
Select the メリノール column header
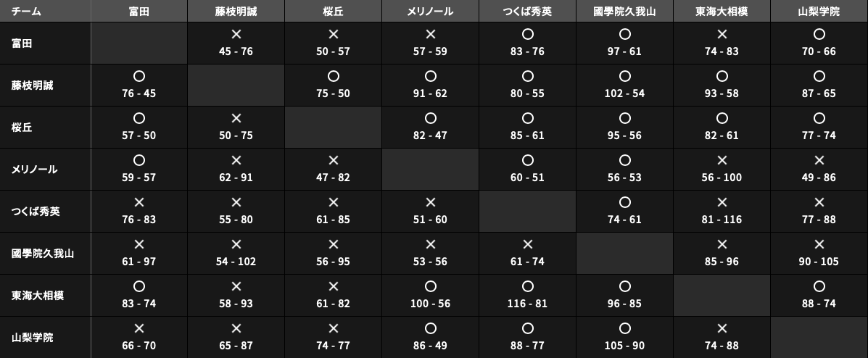(x=430, y=12)
